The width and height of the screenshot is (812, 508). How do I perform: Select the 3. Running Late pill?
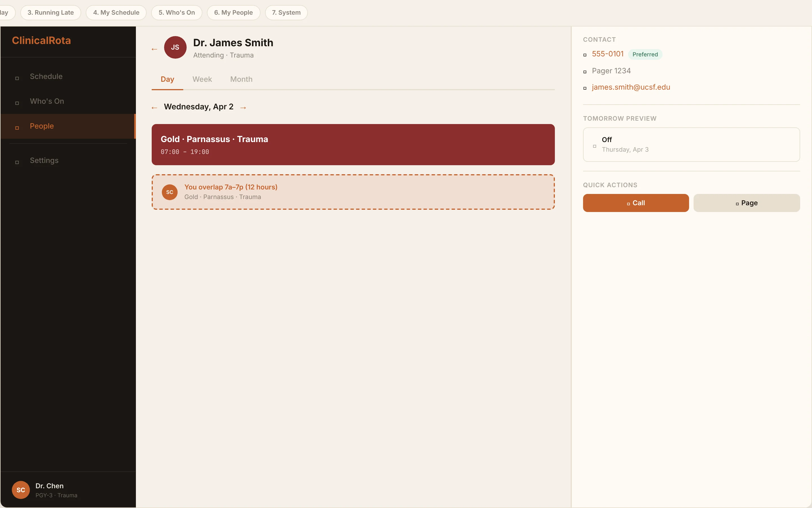coord(50,12)
